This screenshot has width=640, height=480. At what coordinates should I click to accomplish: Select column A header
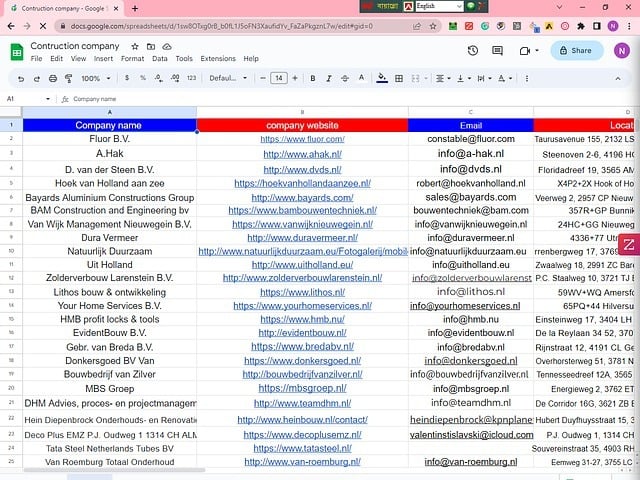tap(109, 112)
